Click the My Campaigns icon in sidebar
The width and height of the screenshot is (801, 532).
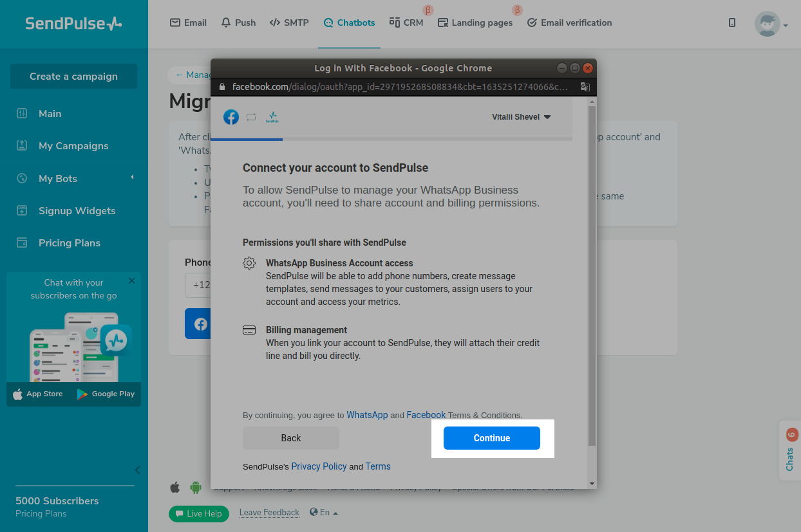pyautogui.click(x=22, y=145)
